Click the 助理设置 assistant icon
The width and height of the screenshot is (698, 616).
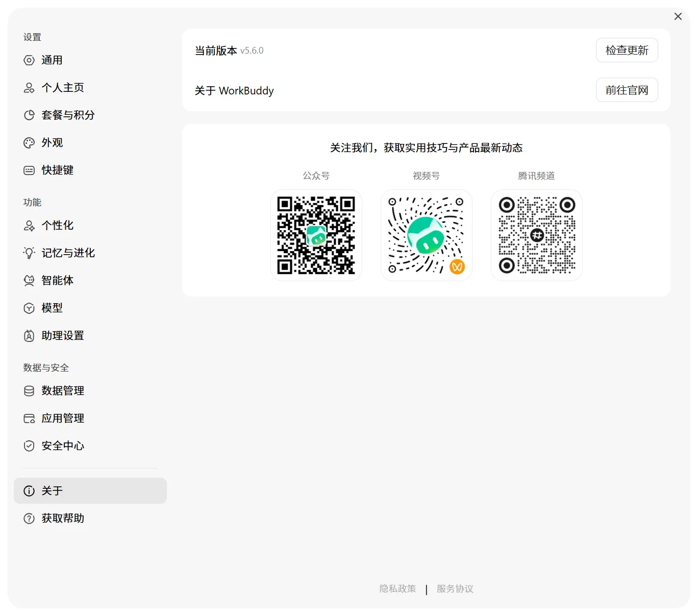[x=29, y=336]
